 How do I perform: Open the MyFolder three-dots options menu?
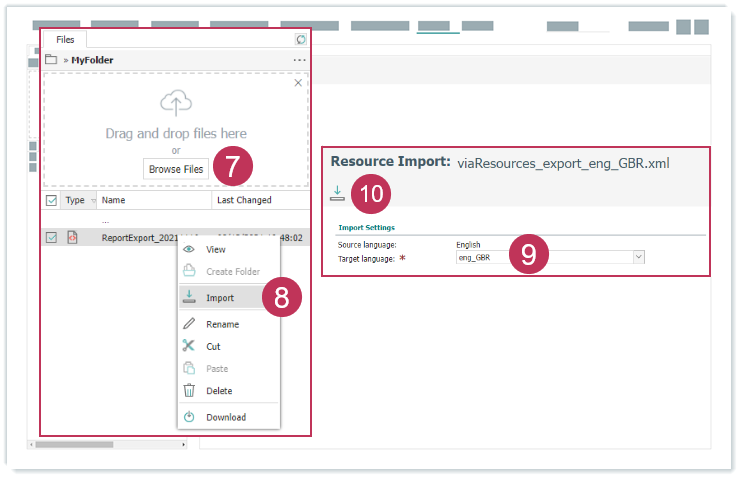(299, 60)
